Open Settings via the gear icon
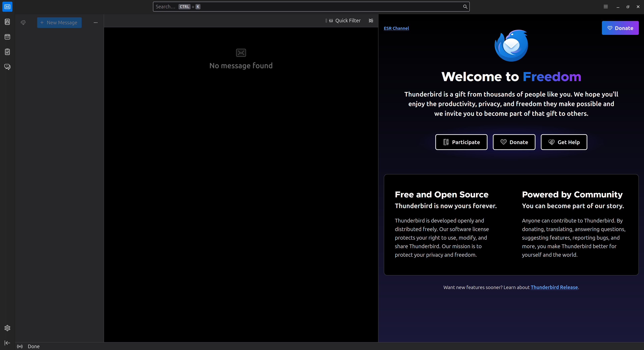Screen dimensions: 644x350 7,328
